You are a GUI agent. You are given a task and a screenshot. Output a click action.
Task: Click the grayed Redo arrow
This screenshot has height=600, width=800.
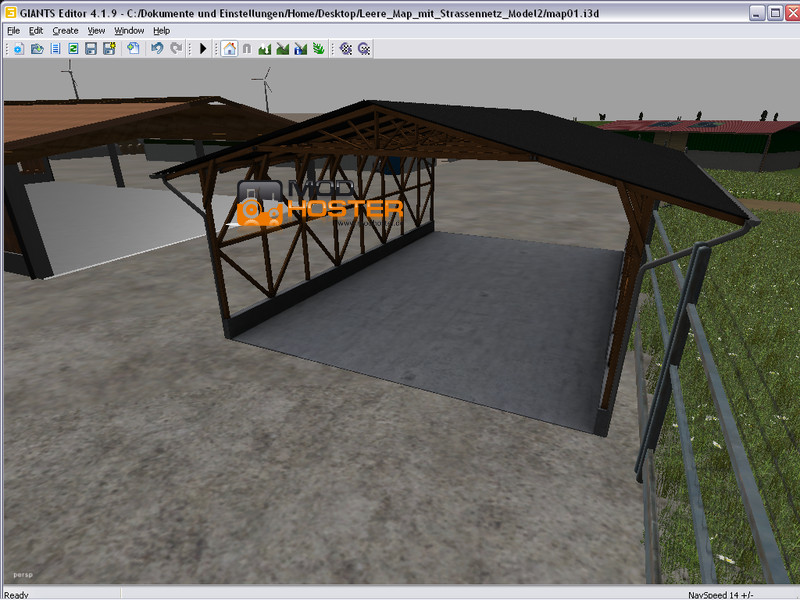176,49
